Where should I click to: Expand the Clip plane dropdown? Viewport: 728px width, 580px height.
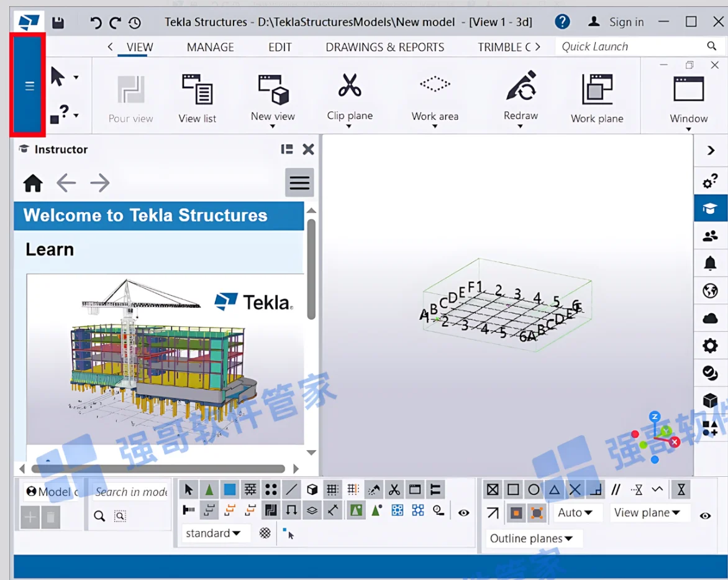coord(349,126)
